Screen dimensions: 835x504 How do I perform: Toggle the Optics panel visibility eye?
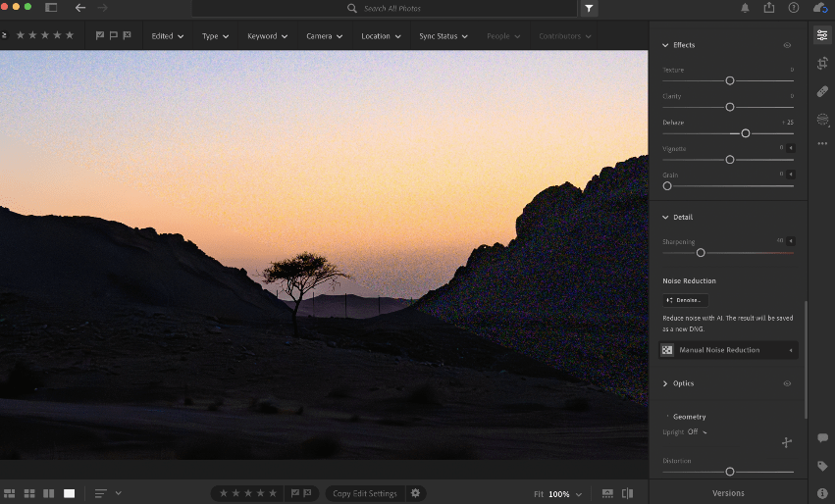tap(787, 383)
